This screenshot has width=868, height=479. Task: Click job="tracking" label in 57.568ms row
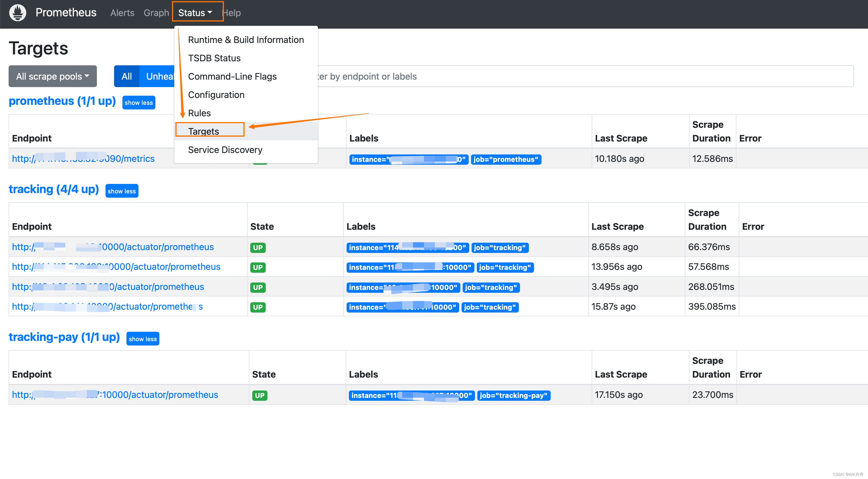(x=505, y=268)
